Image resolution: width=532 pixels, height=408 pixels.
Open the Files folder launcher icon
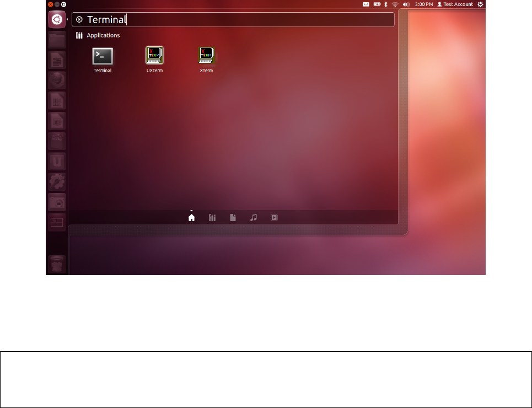pos(57,40)
